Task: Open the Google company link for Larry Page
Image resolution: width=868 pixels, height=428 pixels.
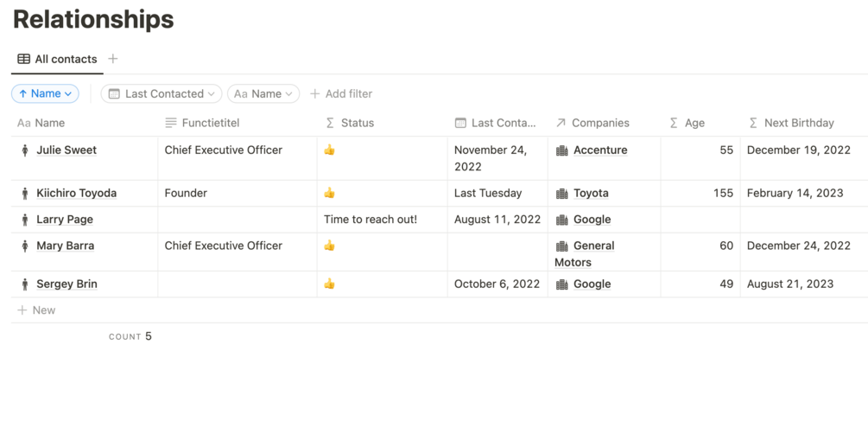Action: pos(592,220)
